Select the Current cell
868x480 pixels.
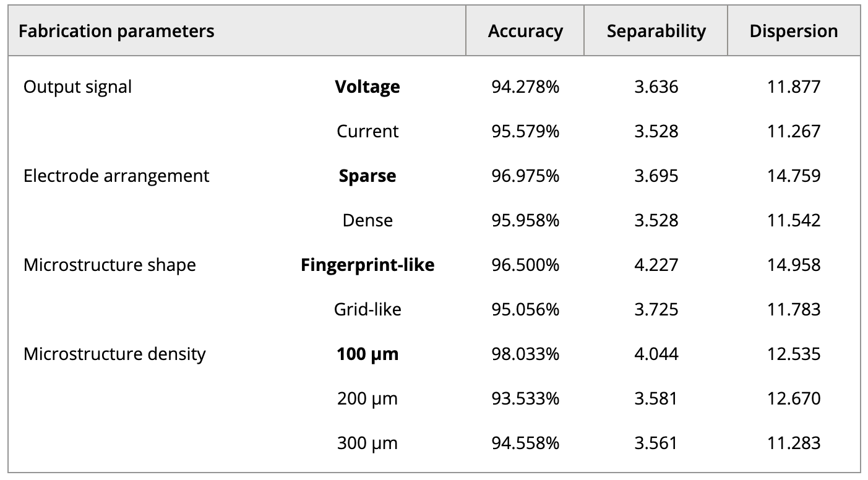[367, 131]
